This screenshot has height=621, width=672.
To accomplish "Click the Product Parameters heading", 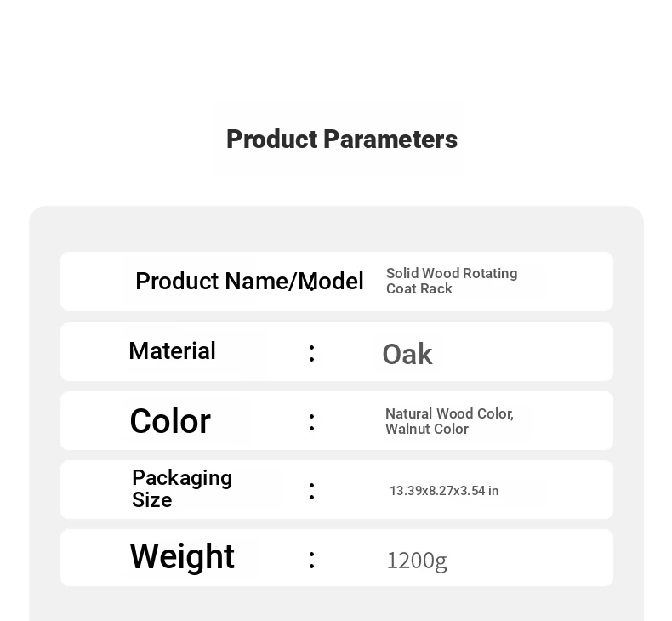I will pos(342,140).
